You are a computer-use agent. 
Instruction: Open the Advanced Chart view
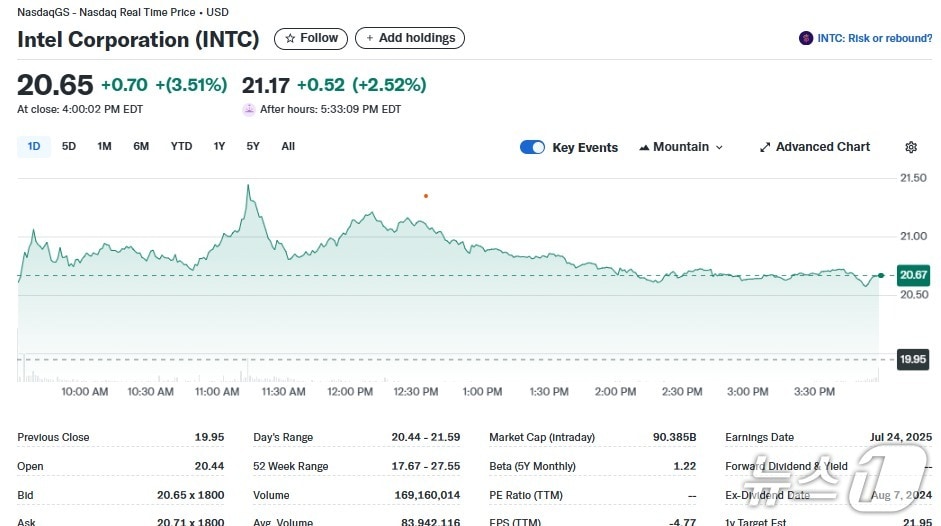click(x=814, y=147)
